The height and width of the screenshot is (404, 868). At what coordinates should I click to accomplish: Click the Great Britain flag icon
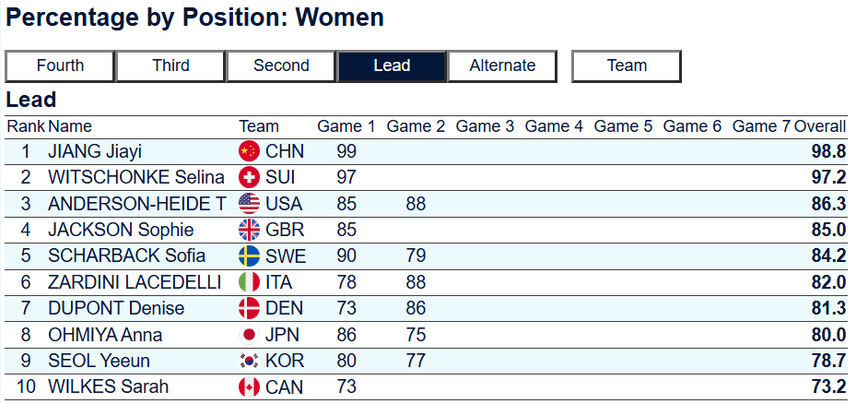click(x=249, y=230)
